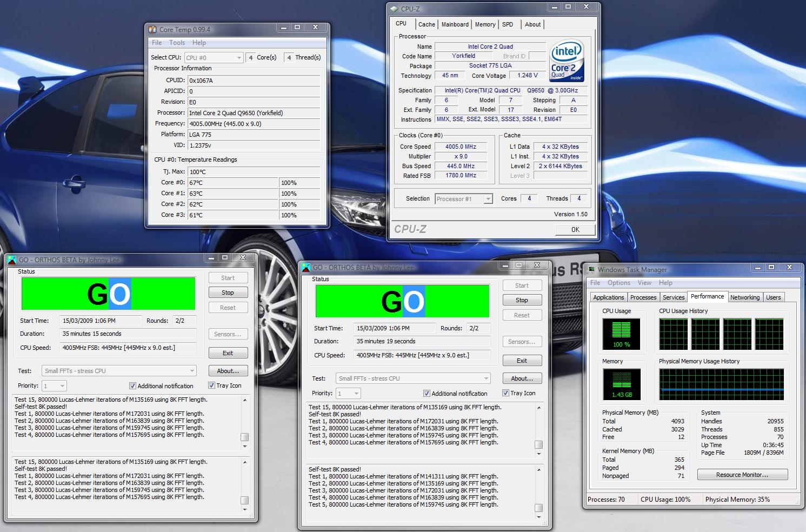
Task: Click the green GO status banner in left ORTHOS
Action: point(109,294)
